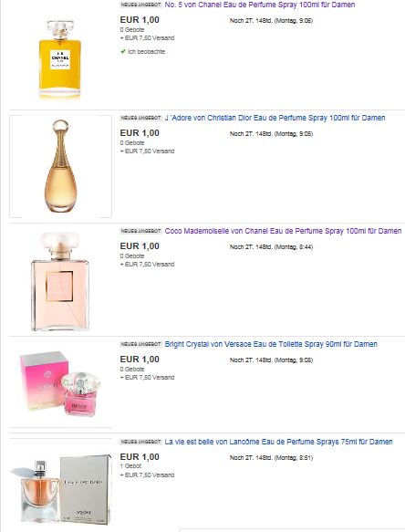Click the EUR 1,00 price of Bright Crystal
Screen dimensions: 405x532
pos(140,360)
